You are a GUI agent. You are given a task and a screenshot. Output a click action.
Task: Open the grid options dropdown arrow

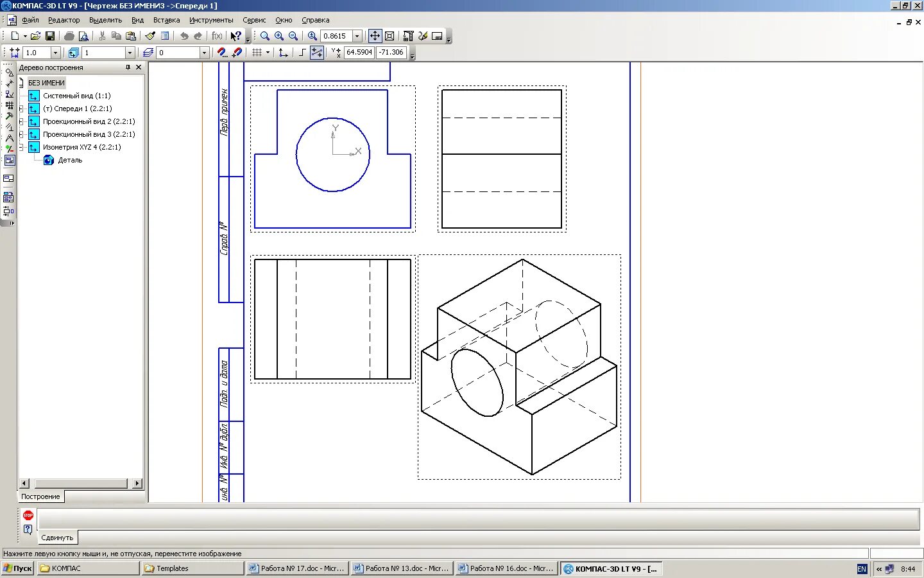coord(268,53)
